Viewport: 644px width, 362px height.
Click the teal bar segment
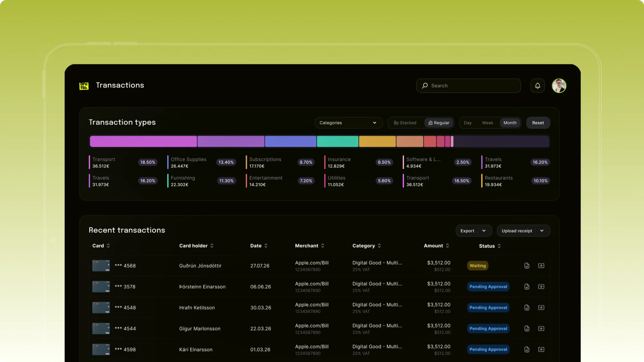(337, 141)
